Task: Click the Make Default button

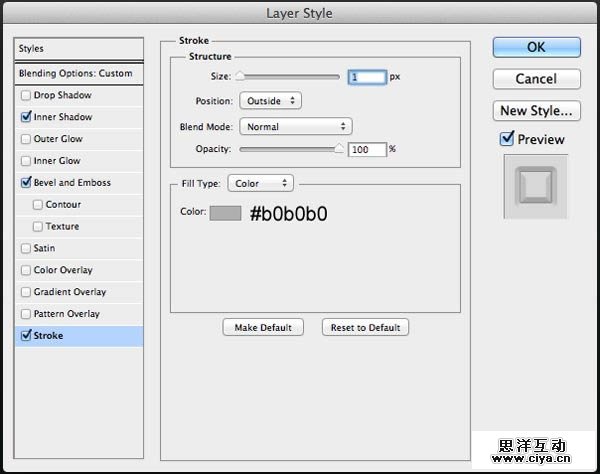Action: pyautogui.click(x=263, y=327)
